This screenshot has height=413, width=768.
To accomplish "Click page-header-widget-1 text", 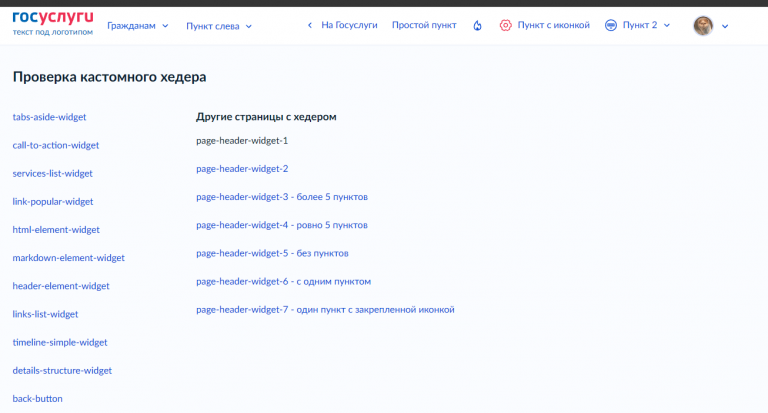I will pos(242,141).
